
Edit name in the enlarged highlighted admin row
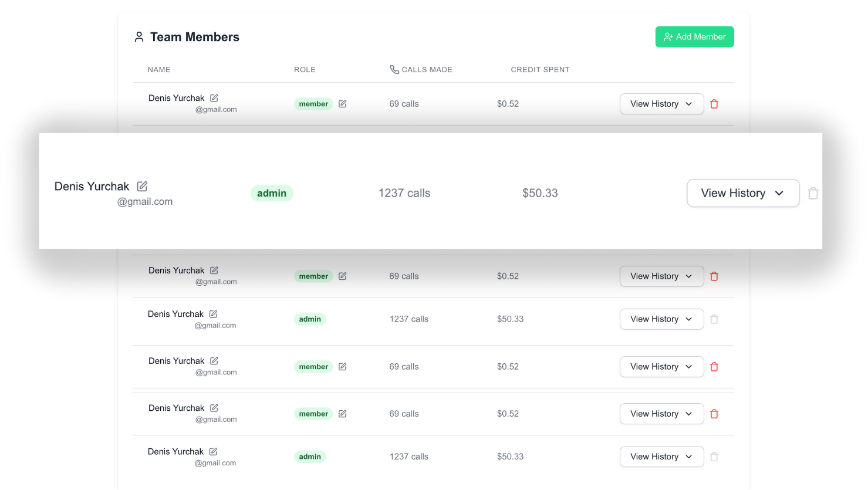pos(142,186)
